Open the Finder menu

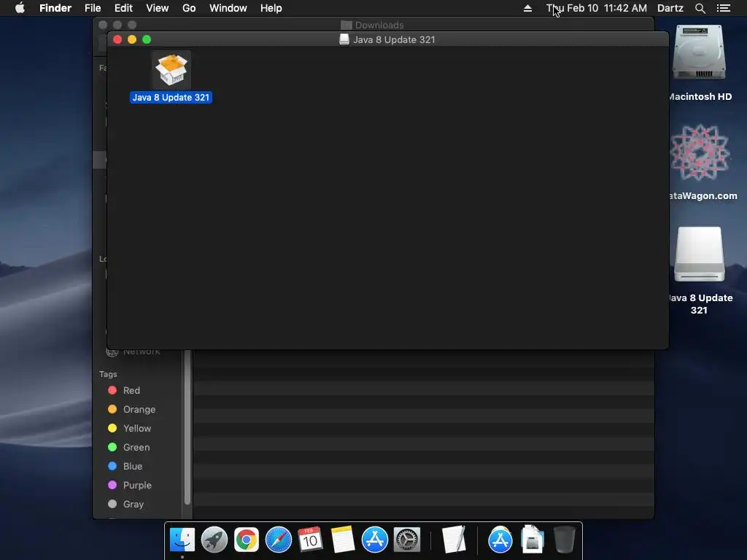point(55,8)
